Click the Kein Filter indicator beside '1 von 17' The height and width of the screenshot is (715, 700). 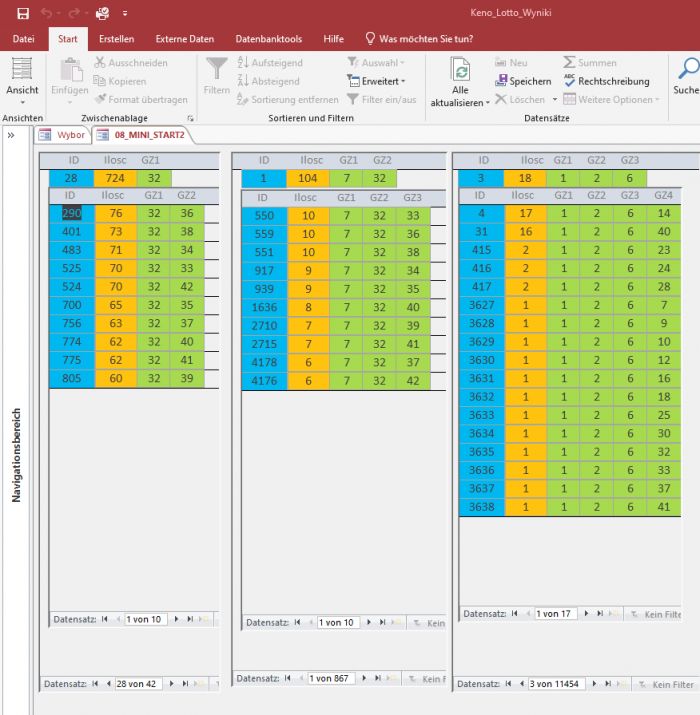pos(656,614)
